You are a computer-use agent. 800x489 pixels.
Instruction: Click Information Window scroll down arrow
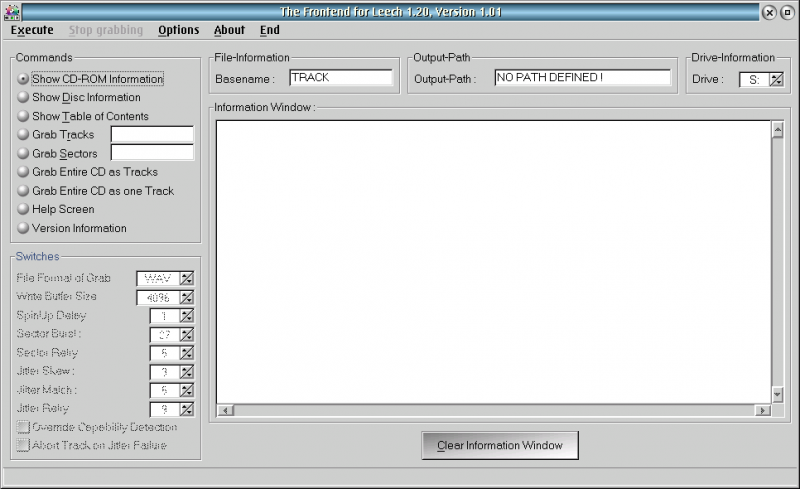coord(777,394)
